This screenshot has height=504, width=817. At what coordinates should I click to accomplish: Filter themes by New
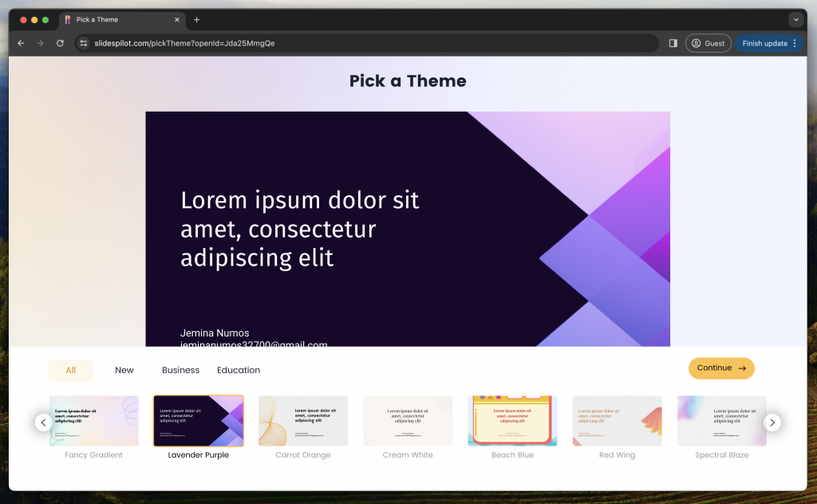(x=124, y=370)
